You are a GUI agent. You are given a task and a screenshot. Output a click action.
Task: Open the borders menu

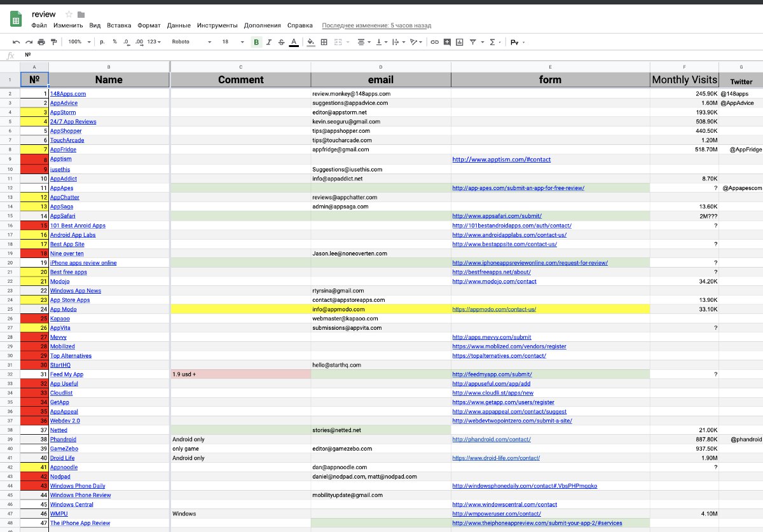324,42
